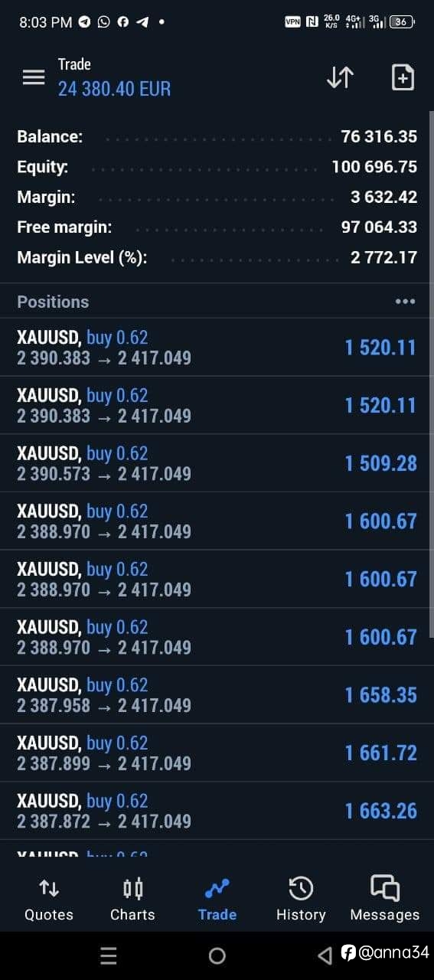Tap the Android back triangle button
The image size is (434, 980).
(x=325, y=955)
